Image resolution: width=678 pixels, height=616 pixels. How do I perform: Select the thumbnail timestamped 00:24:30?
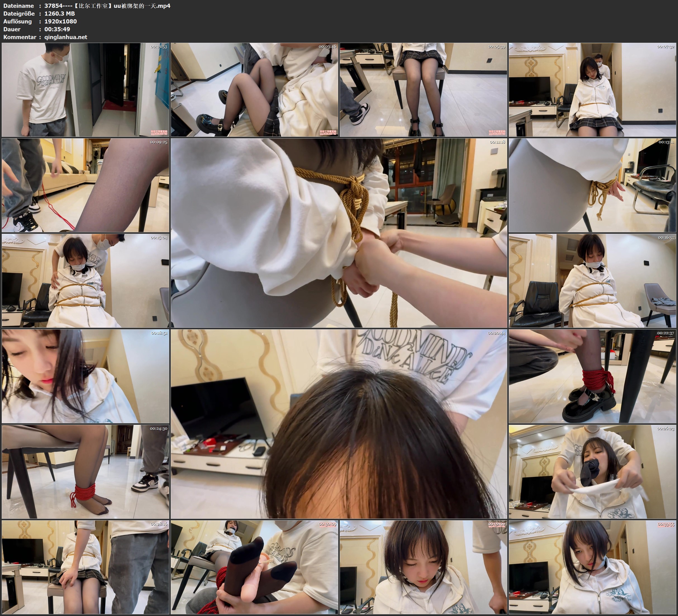point(85,472)
